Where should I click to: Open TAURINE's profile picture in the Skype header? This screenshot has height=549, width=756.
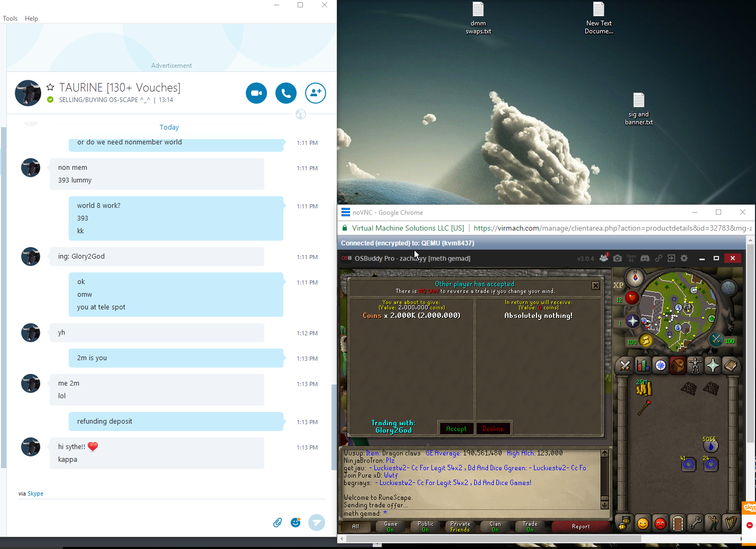pyautogui.click(x=28, y=93)
